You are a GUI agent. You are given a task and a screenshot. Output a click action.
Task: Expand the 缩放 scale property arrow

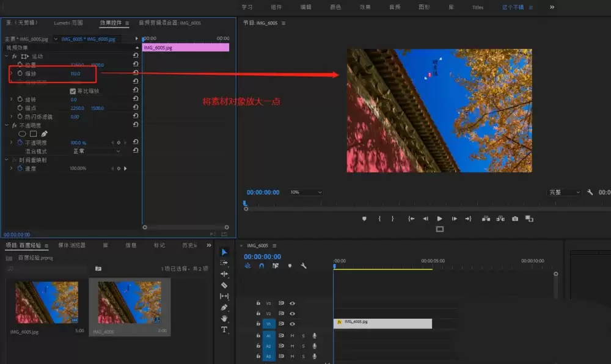(x=12, y=73)
